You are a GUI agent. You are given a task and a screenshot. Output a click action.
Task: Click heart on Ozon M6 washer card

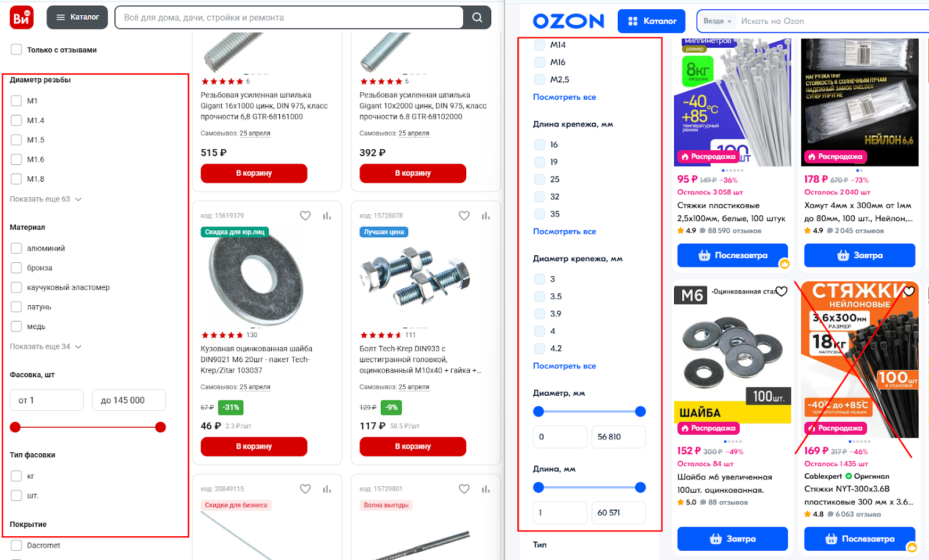tap(782, 291)
